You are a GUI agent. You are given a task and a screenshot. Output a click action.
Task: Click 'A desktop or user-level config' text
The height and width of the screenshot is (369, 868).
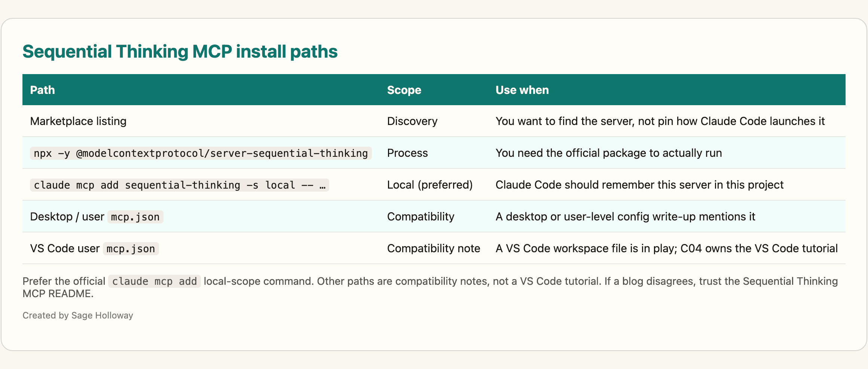[x=572, y=217]
